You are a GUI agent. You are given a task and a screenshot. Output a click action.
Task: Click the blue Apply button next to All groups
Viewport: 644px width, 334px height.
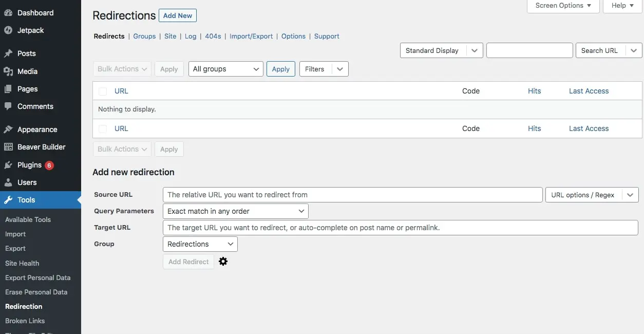point(281,69)
